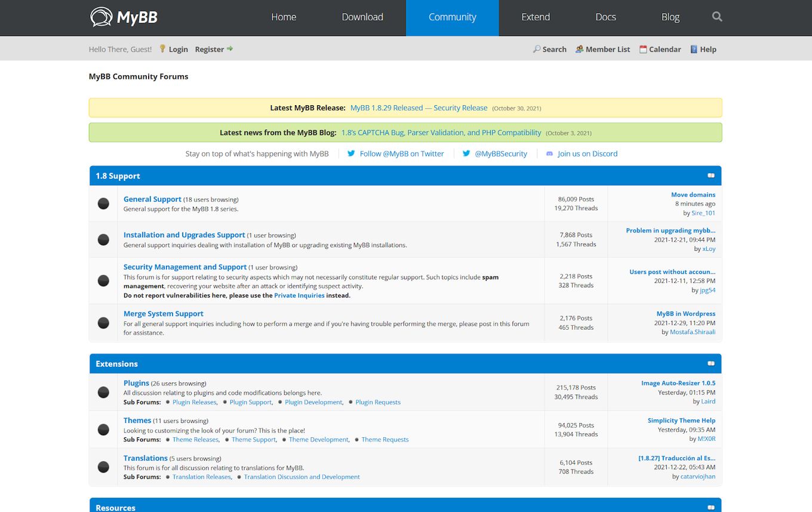Open the Plugin Releases sub forum
Screen dimensions: 812x512
pyautogui.click(x=194, y=402)
